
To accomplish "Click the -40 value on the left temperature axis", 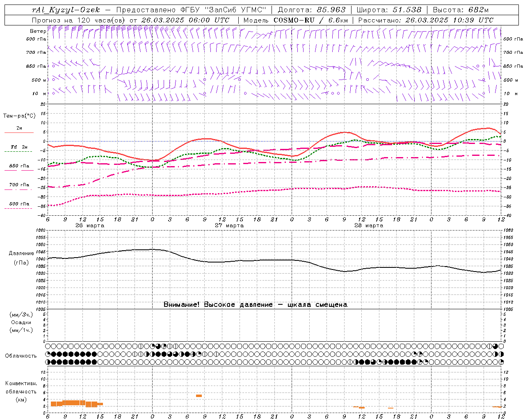I will click(x=42, y=216).
